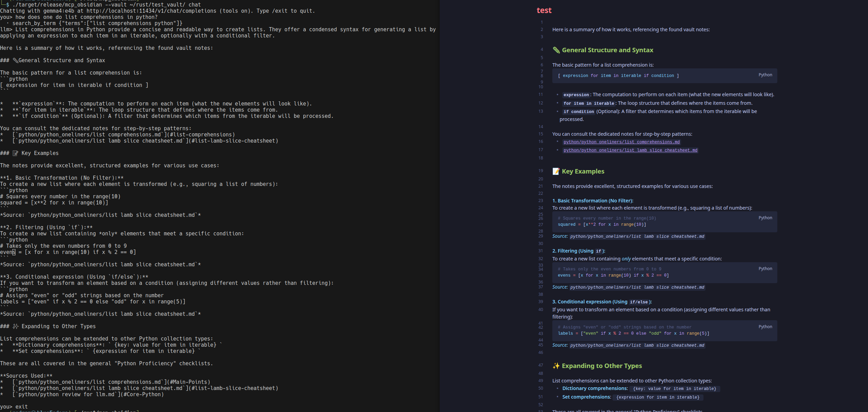Click gutter line number 47 in the note
Image resolution: width=868 pixels, height=412 pixels.
click(541, 365)
